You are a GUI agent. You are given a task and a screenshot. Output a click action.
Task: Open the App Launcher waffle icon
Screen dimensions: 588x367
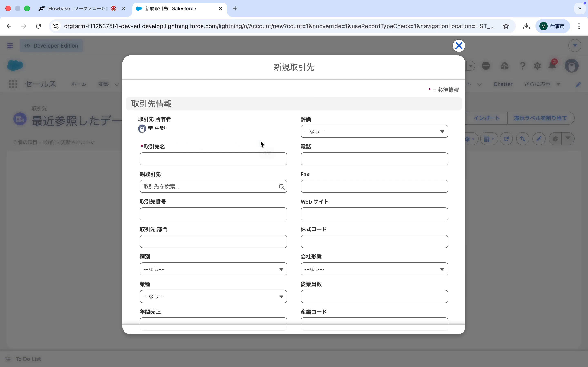tap(13, 84)
